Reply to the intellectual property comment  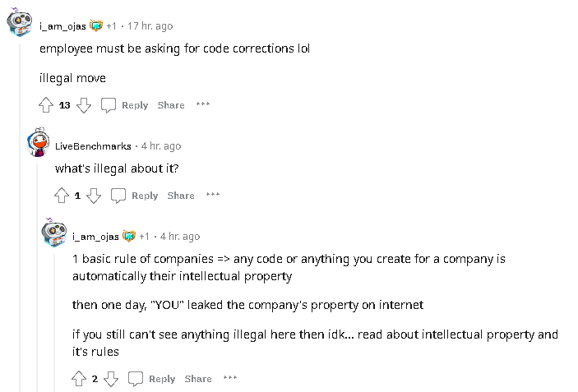(154, 379)
